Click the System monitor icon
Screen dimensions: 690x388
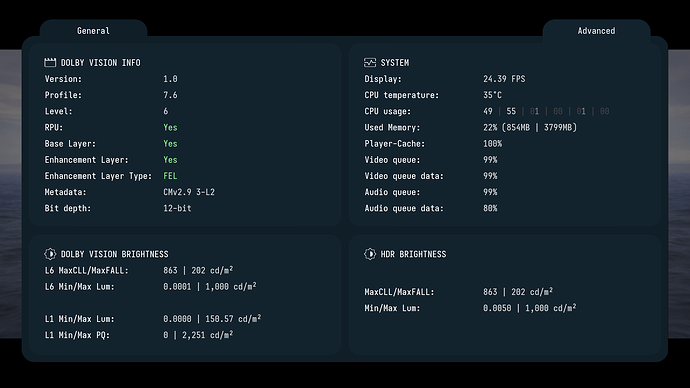(x=370, y=62)
